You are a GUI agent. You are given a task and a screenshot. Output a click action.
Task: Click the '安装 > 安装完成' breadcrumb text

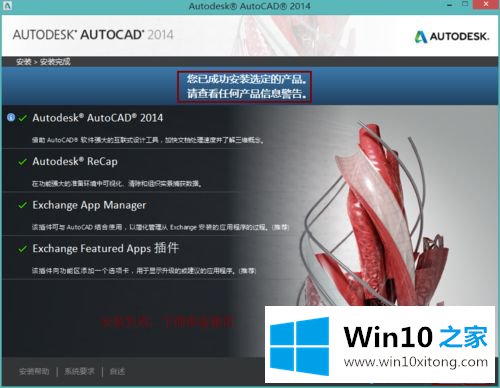tap(43, 62)
